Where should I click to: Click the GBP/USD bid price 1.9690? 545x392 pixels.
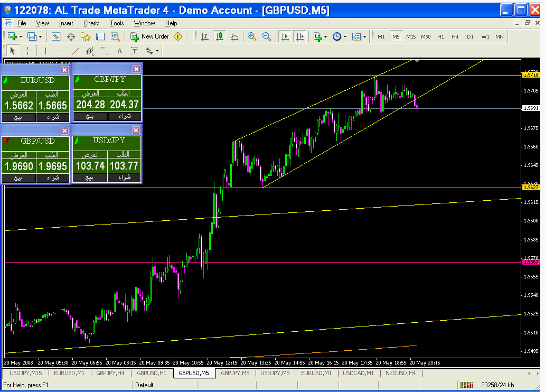[x=18, y=166]
